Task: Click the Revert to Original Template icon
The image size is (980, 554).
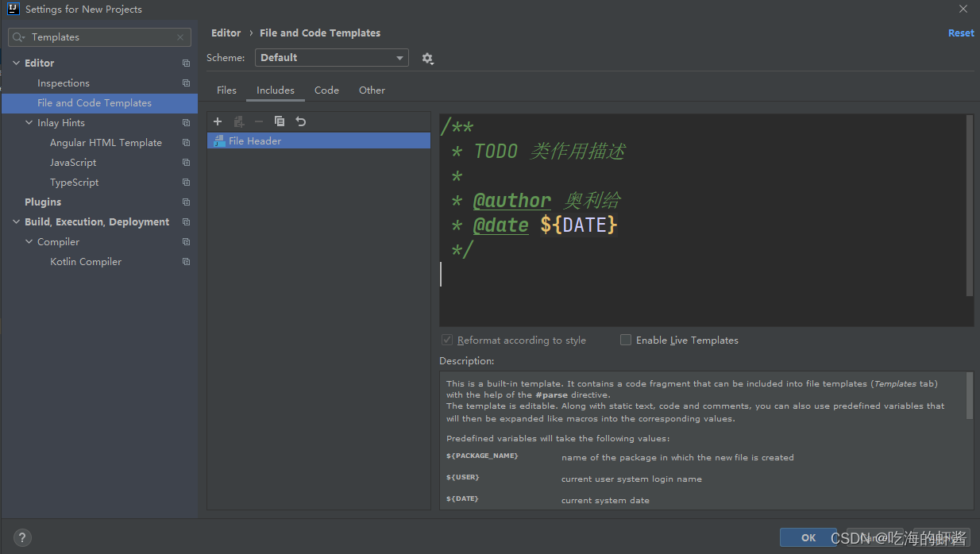Action: [x=300, y=121]
